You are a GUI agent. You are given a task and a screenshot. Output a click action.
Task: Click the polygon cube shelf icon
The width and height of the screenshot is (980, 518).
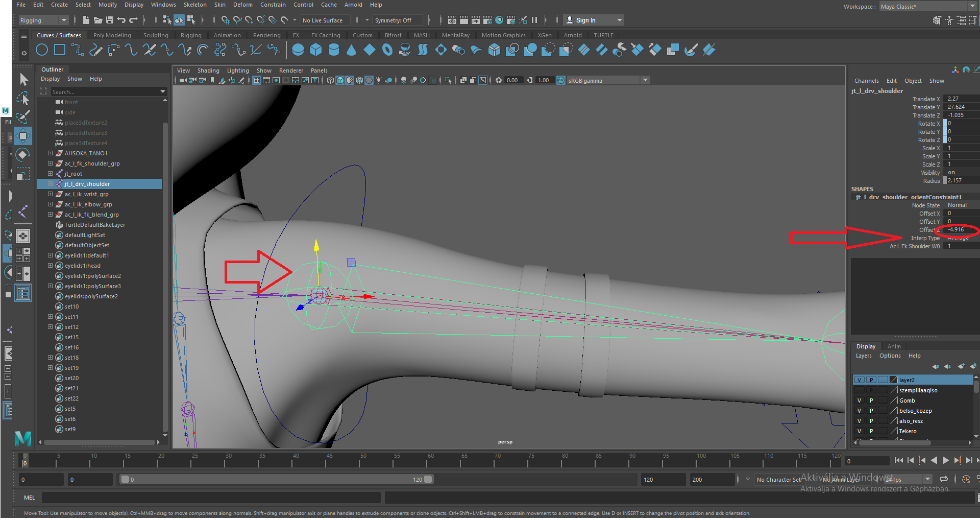(316, 50)
